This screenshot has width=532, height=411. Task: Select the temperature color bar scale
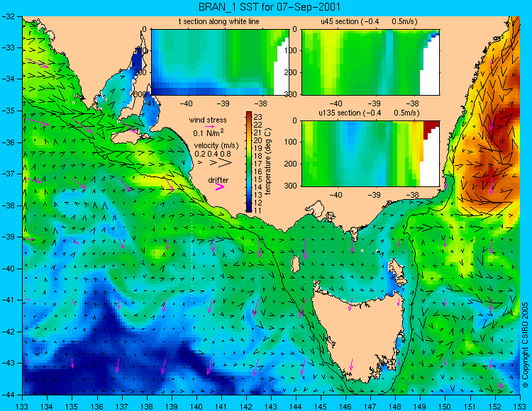click(x=249, y=162)
